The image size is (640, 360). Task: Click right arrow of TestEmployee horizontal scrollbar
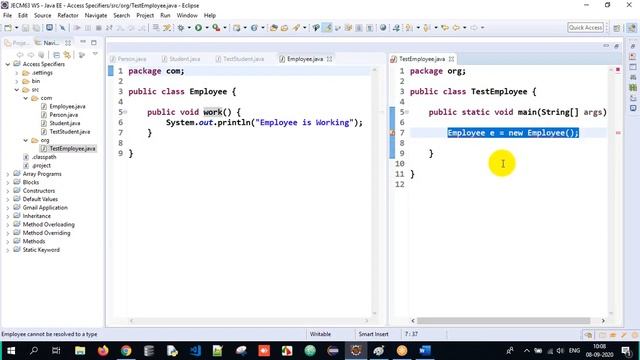(x=603, y=321)
